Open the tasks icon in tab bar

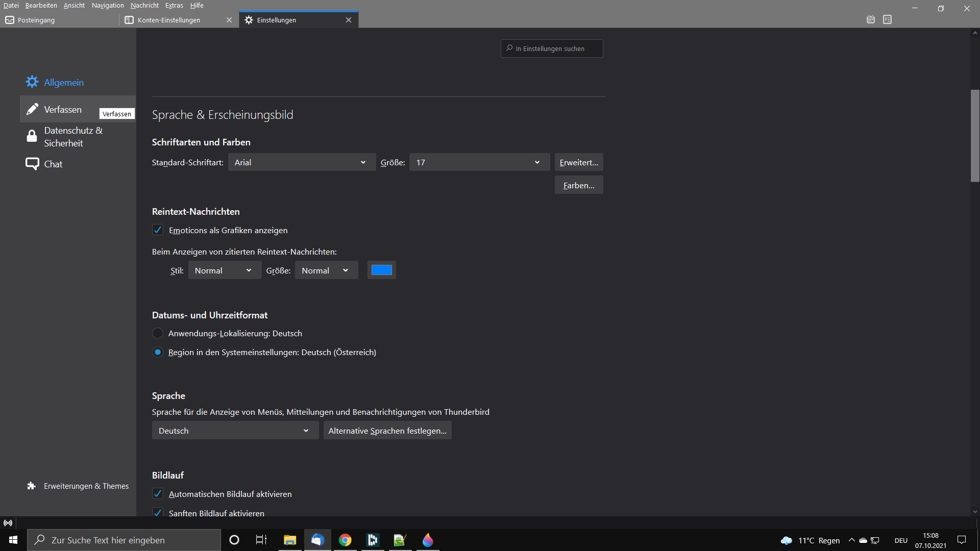(x=888, y=19)
